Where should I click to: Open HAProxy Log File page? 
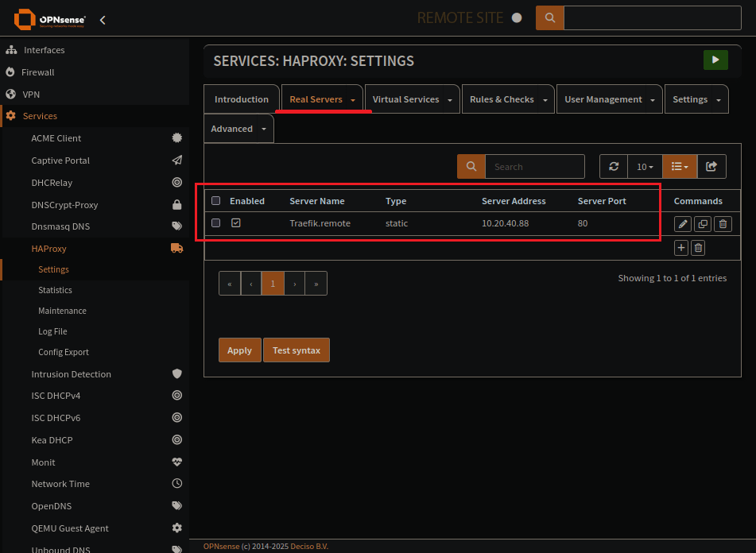(52, 331)
